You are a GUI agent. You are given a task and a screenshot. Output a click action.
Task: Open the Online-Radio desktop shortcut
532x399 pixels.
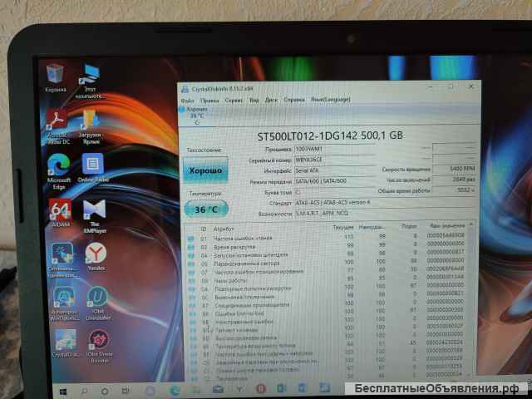(x=93, y=168)
